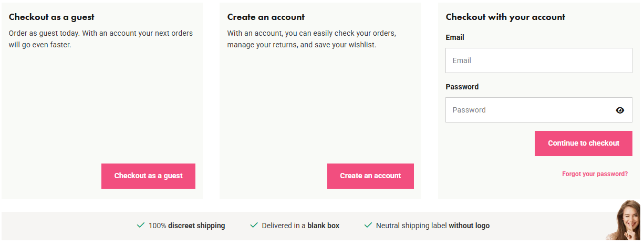Click the shushing woman image
The width and height of the screenshot is (644, 245).
(624, 221)
